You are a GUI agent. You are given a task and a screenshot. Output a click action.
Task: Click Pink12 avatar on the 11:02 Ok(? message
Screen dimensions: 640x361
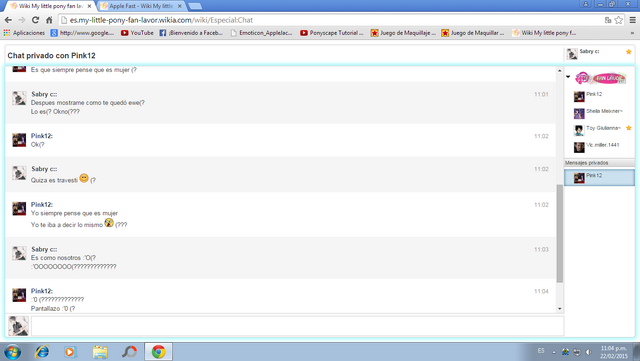click(19, 140)
